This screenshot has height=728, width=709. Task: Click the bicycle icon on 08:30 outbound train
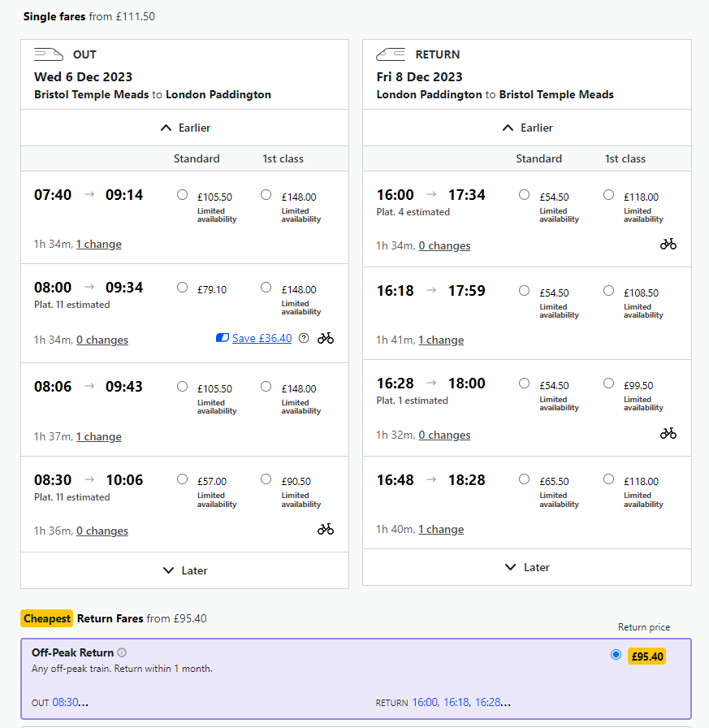(326, 530)
